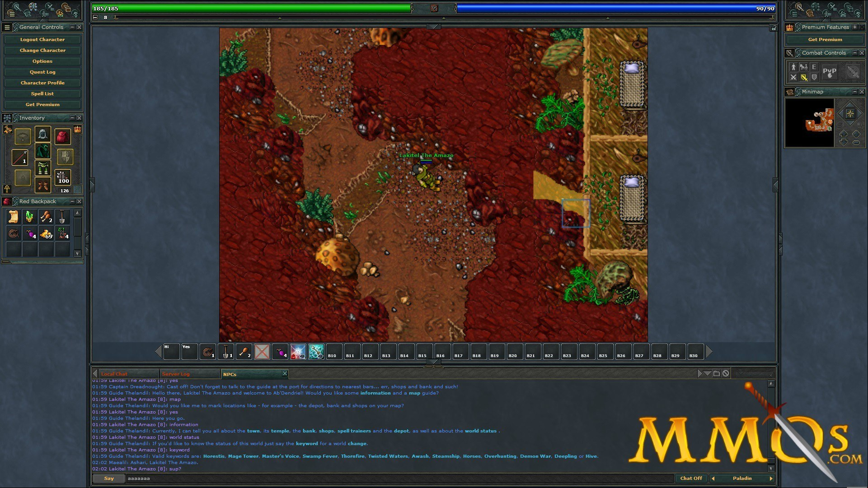868x488 pixels.
Task: Select the purple potions in Red Backpack
Action: 30,233
